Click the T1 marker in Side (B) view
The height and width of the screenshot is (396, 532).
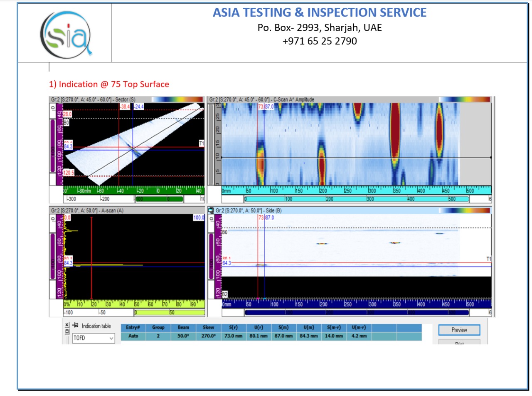coord(489,259)
